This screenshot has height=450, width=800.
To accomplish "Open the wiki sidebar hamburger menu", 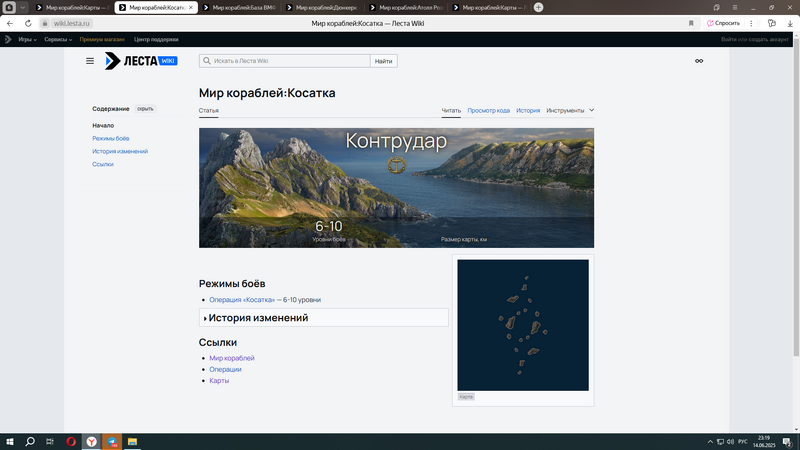I will tap(90, 61).
